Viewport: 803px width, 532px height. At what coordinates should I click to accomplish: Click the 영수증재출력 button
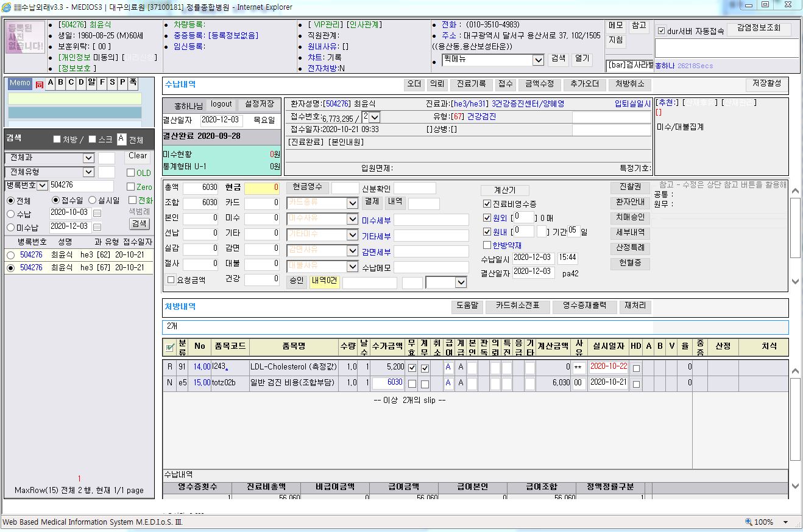(584, 306)
